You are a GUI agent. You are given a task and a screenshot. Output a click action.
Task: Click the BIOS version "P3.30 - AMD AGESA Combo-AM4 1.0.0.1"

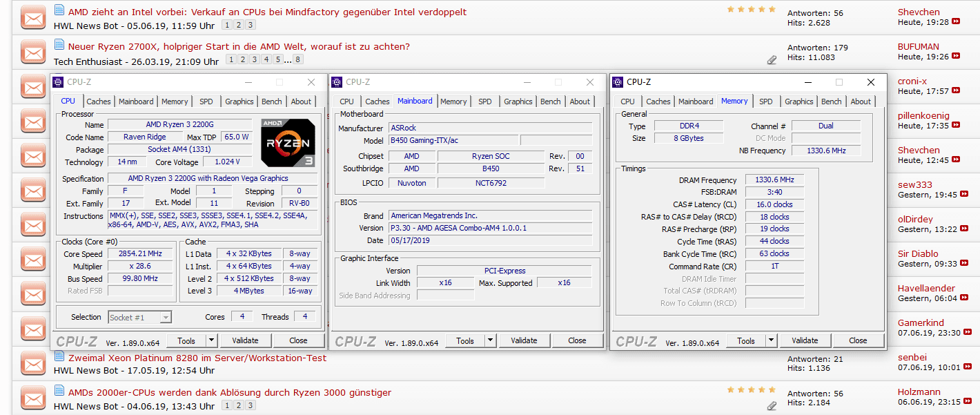click(x=490, y=228)
